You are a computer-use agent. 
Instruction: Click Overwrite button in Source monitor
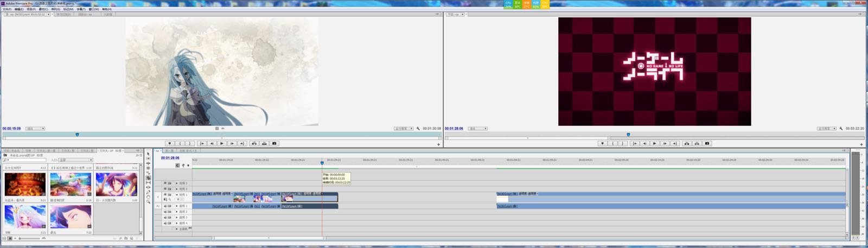(x=264, y=143)
